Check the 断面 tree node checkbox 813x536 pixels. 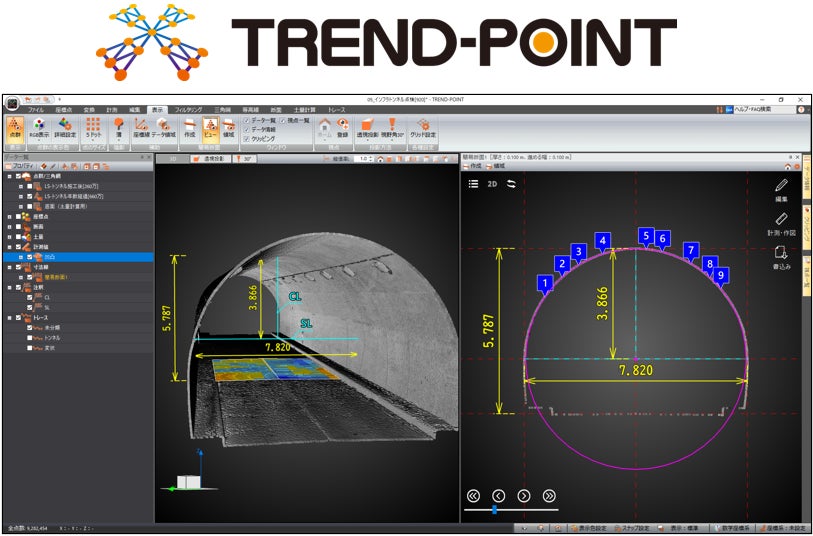[x=19, y=227]
